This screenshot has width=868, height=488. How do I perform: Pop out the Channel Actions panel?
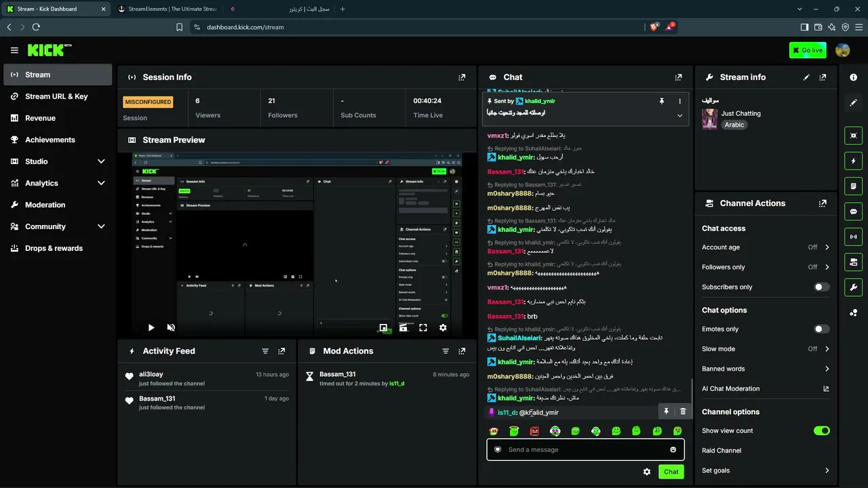(x=823, y=203)
